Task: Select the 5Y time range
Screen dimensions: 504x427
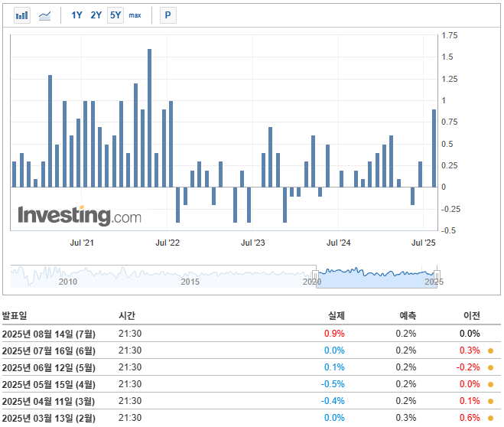Action: [x=115, y=15]
